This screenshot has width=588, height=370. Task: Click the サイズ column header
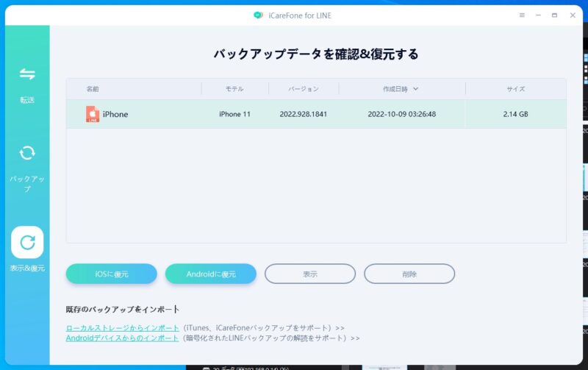click(516, 89)
